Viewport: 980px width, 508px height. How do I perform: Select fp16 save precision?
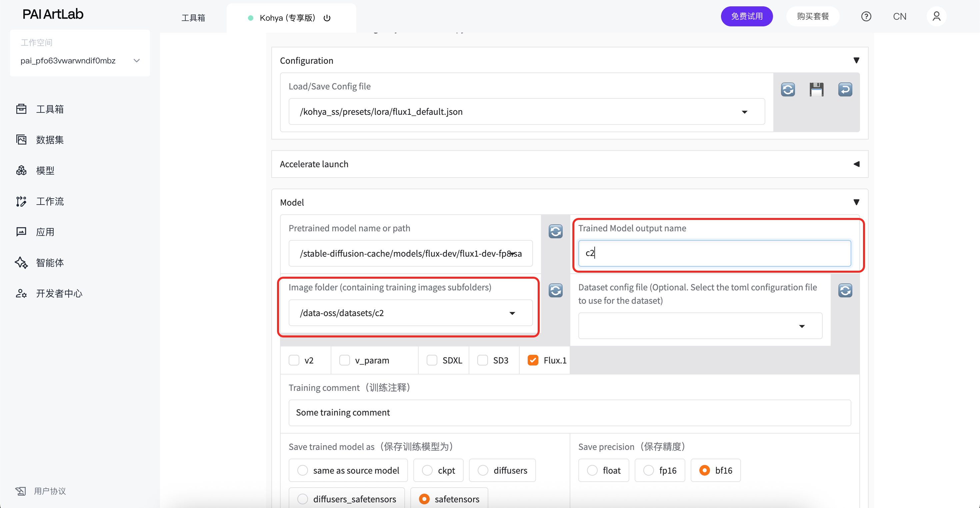(x=649, y=470)
